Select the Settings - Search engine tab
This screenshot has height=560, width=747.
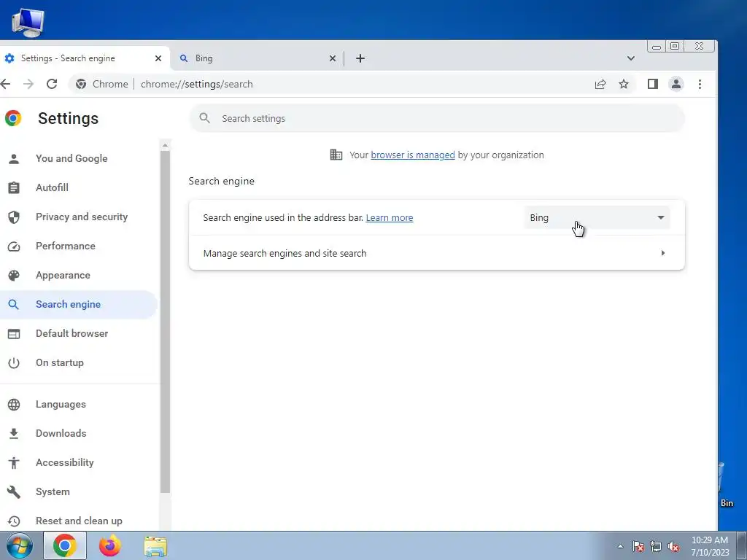[x=83, y=58]
